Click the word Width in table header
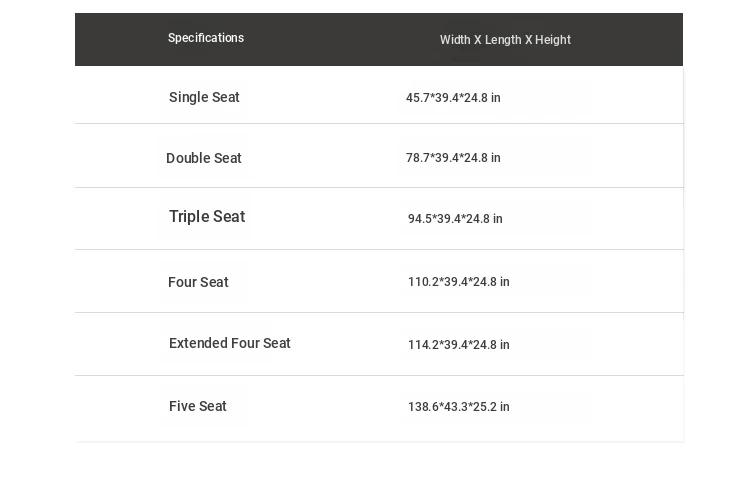Image resolution: width=750 pixels, height=496 pixels. click(x=455, y=40)
